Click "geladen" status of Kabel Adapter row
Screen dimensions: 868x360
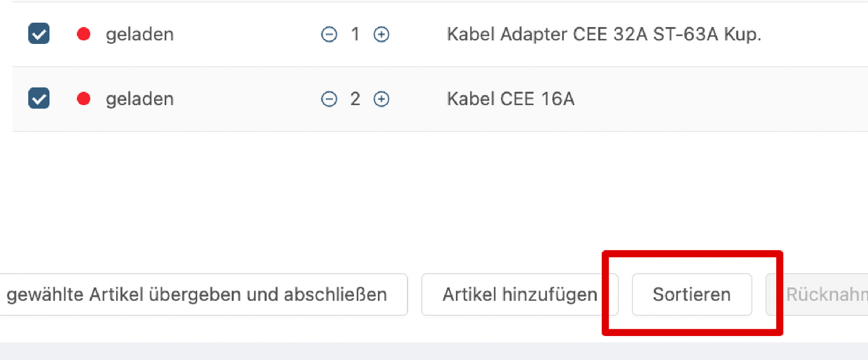click(x=140, y=34)
